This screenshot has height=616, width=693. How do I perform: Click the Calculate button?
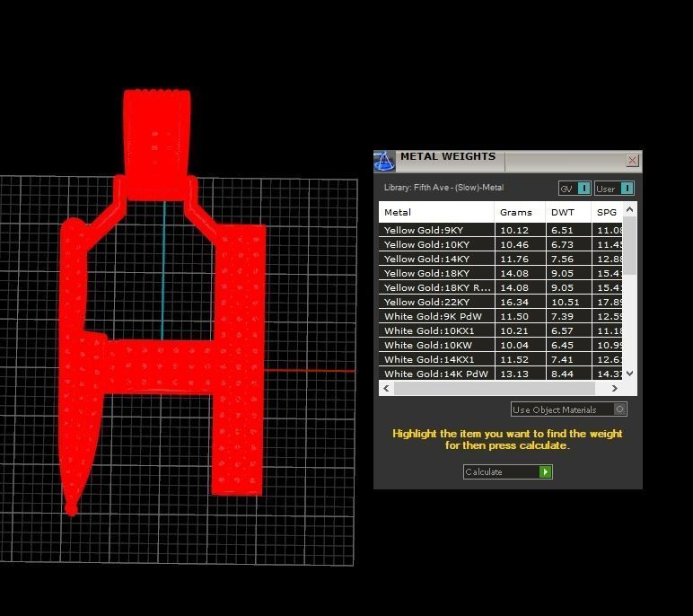pyautogui.click(x=507, y=471)
